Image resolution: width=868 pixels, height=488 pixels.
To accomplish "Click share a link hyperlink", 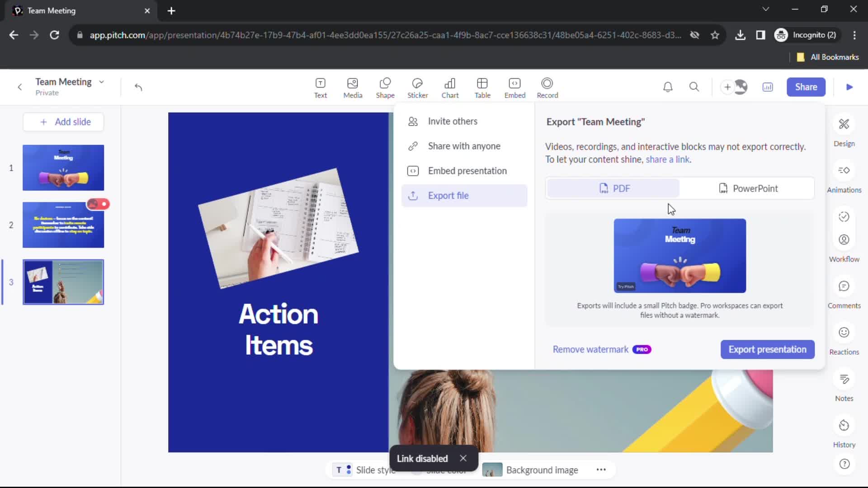I will (x=668, y=160).
